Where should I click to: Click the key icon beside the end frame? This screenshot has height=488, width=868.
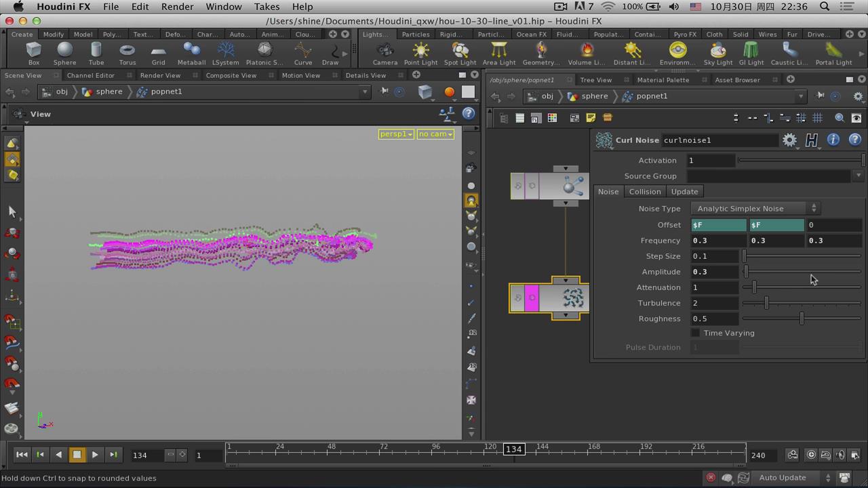pyautogui.click(x=793, y=455)
